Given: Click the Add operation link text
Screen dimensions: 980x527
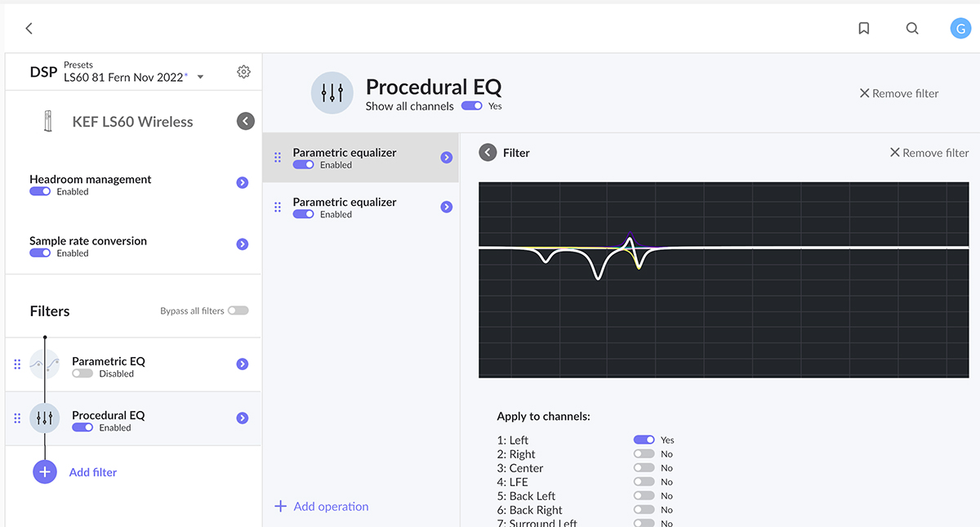Looking at the screenshot, I should coord(331,507).
